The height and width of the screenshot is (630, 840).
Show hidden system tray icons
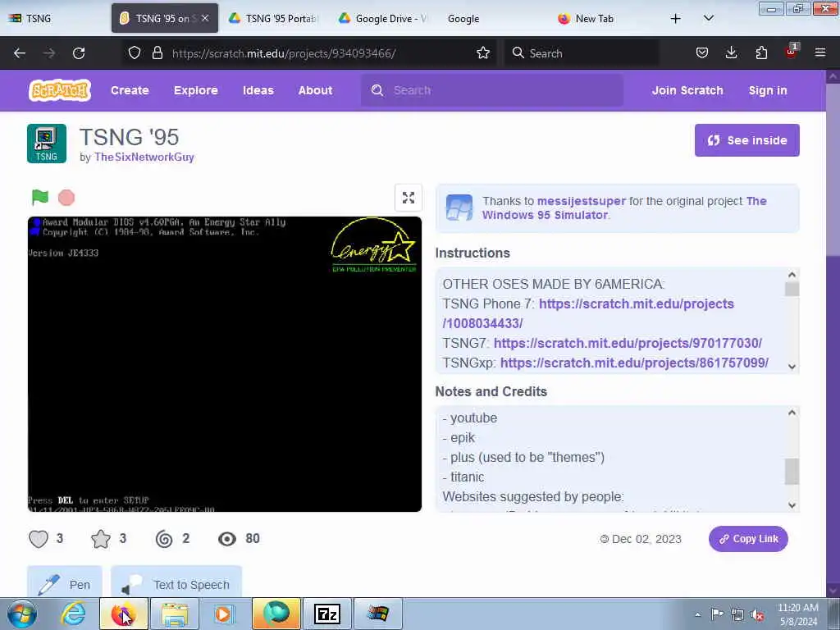click(x=697, y=614)
